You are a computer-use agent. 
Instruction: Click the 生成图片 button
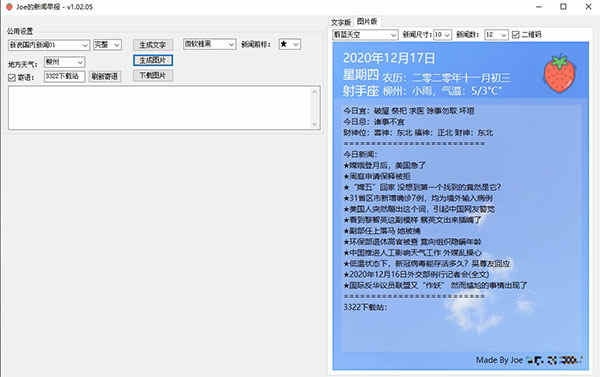point(153,60)
